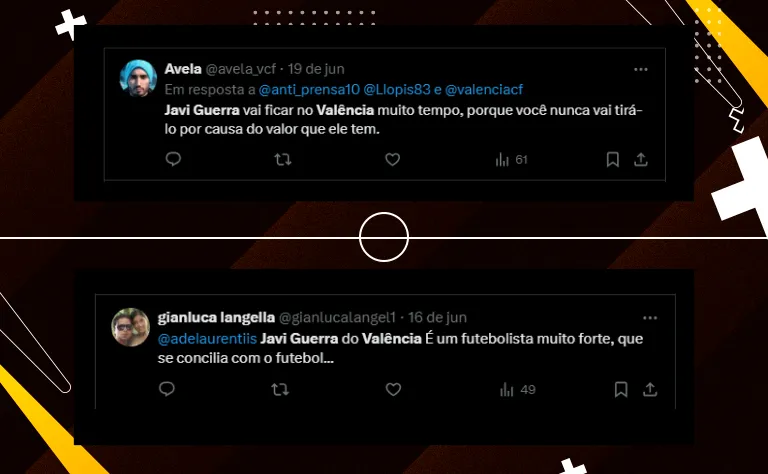768x474 pixels.
Task: Open gianluca langella's profile picture
Action: click(x=130, y=327)
